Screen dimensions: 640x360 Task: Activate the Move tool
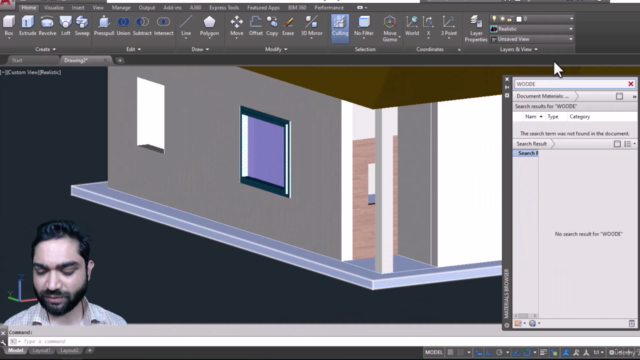(x=236, y=26)
